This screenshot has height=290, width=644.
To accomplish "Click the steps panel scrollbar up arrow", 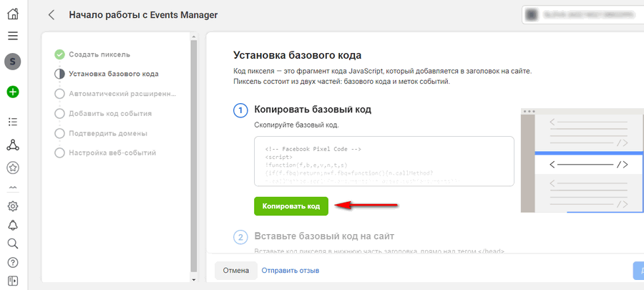I will click(194, 36).
